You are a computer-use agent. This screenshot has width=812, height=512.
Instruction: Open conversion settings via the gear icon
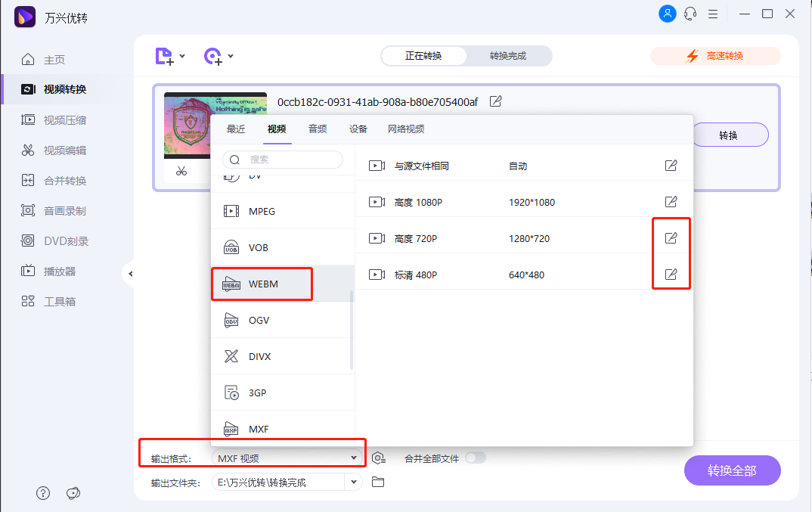point(379,457)
